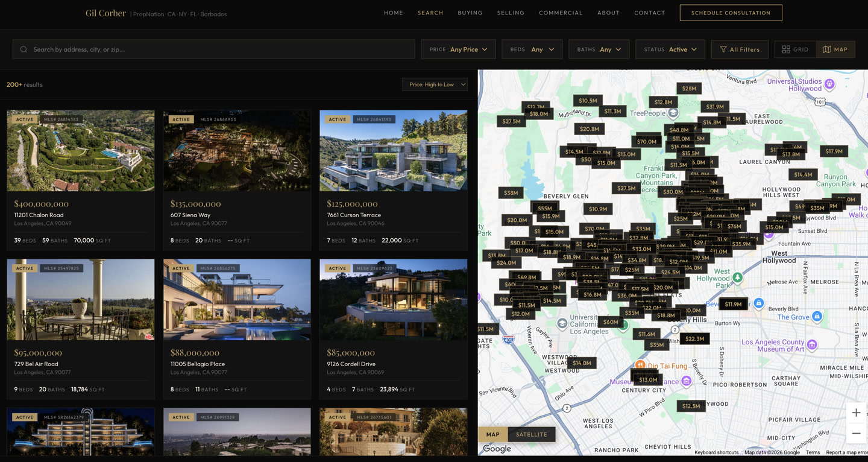Open the 9126 Cordell Drive listing photo

point(394,300)
